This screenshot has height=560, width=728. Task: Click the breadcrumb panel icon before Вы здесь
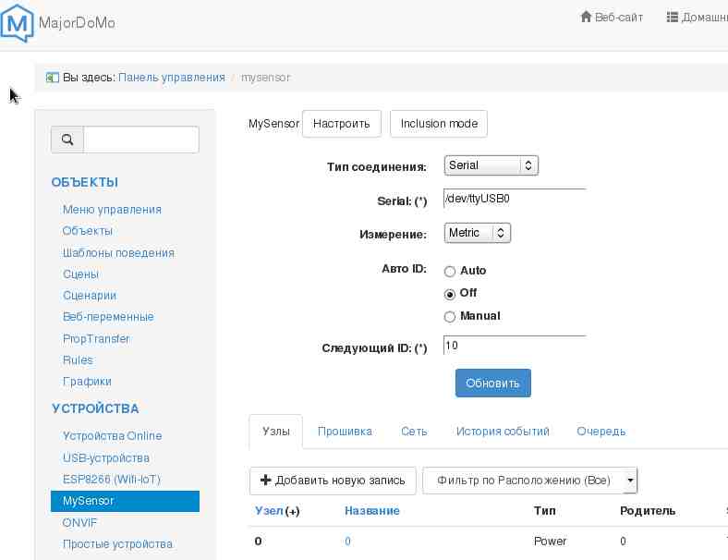[53, 78]
